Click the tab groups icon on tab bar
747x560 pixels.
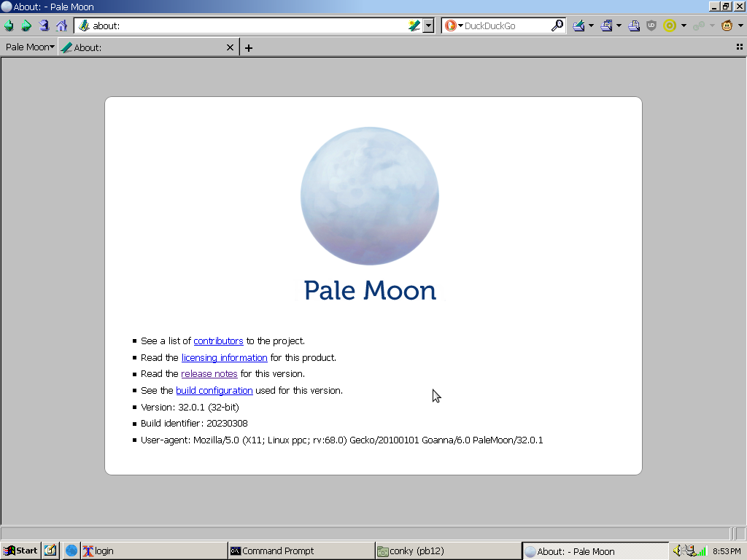pyautogui.click(x=740, y=47)
